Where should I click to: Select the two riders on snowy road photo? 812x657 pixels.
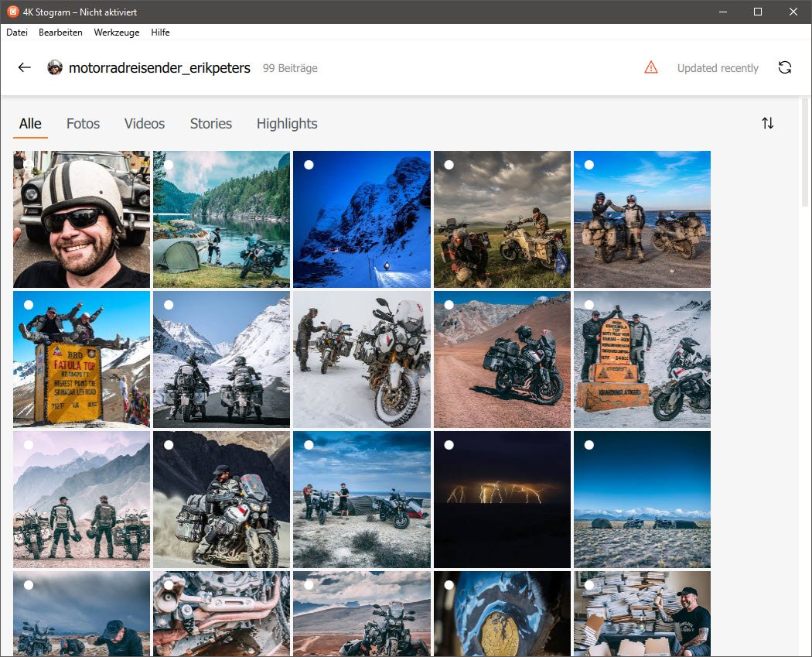pyautogui.click(x=169, y=305)
